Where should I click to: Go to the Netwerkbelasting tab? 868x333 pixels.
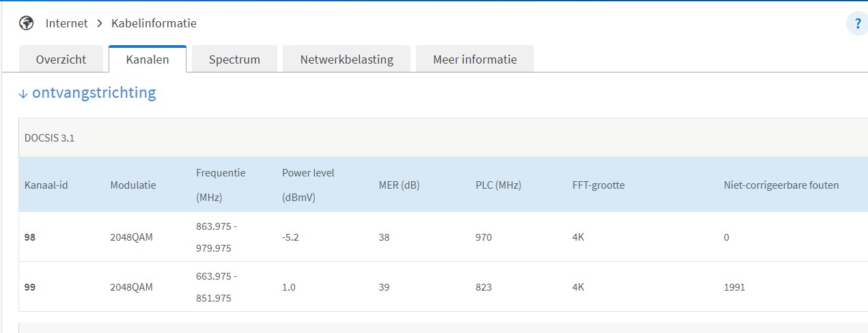(346, 59)
